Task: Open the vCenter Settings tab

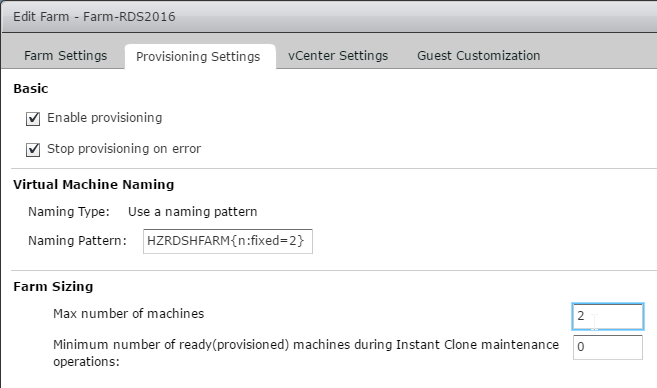Action: pos(338,56)
